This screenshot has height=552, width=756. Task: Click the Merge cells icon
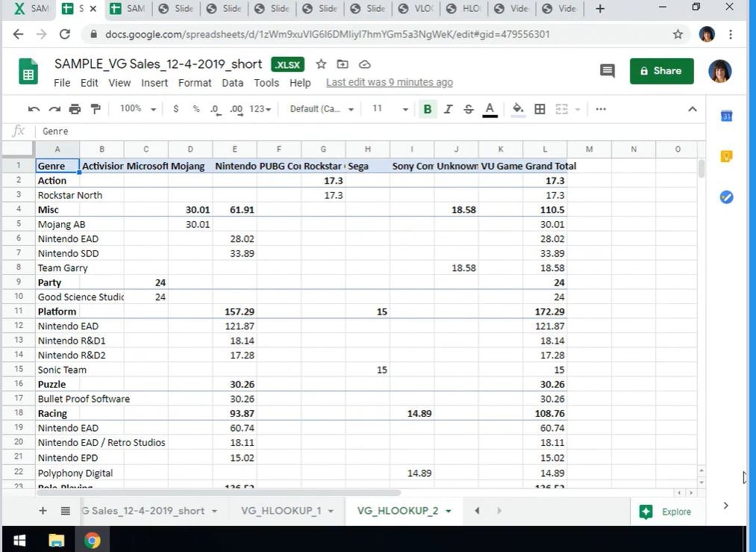click(562, 109)
